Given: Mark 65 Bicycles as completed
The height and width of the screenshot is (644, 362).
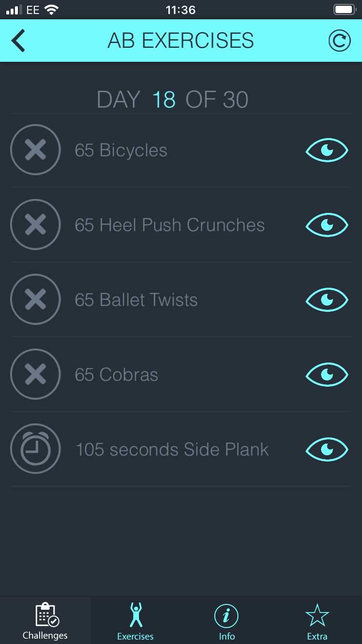Looking at the screenshot, I should (35, 150).
